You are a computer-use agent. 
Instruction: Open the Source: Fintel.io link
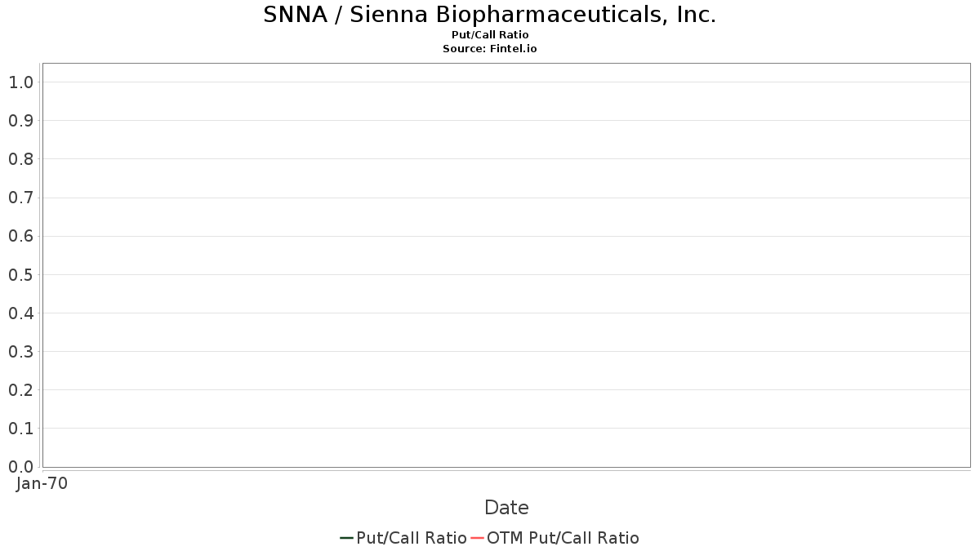489,49
